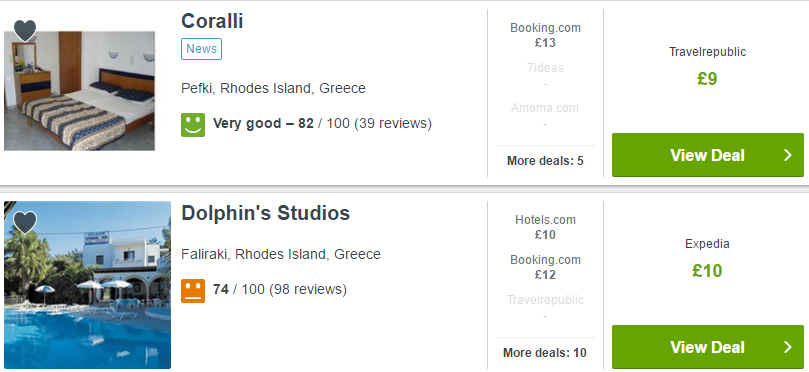Click the arrow on Dolphin's Studios View Deal
This screenshot has width=809, height=372.
pyautogui.click(x=787, y=347)
